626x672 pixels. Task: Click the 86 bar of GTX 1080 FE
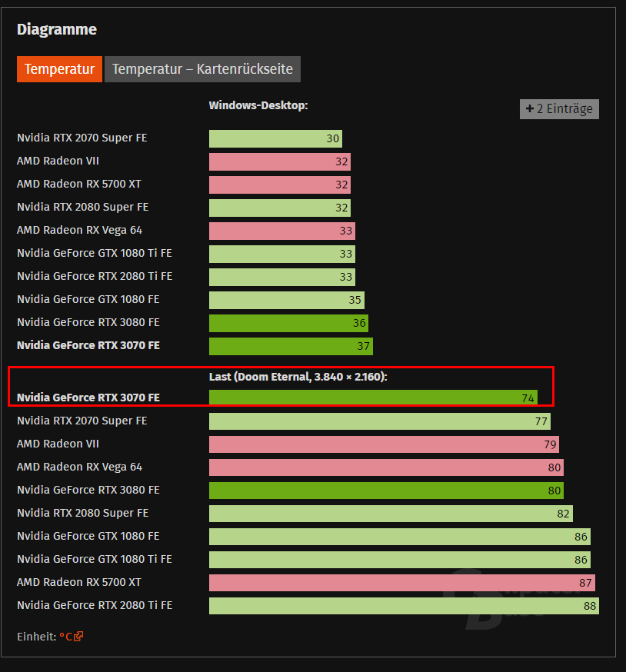click(400, 537)
